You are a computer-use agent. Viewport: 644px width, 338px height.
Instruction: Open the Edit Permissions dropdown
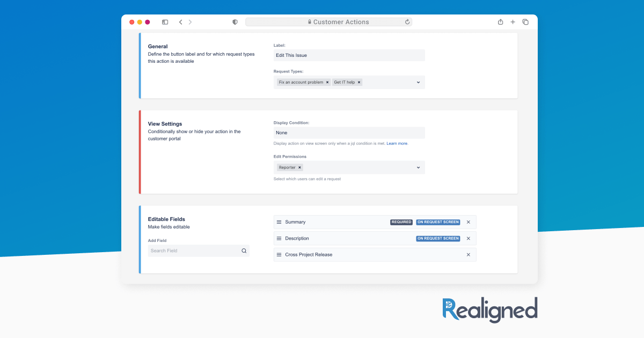pyautogui.click(x=418, y=167)
